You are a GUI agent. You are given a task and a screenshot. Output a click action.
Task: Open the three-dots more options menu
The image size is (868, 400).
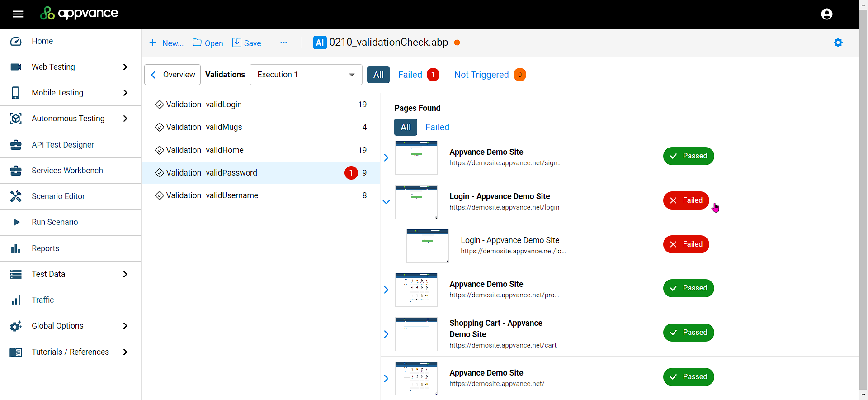click(283, 43)
